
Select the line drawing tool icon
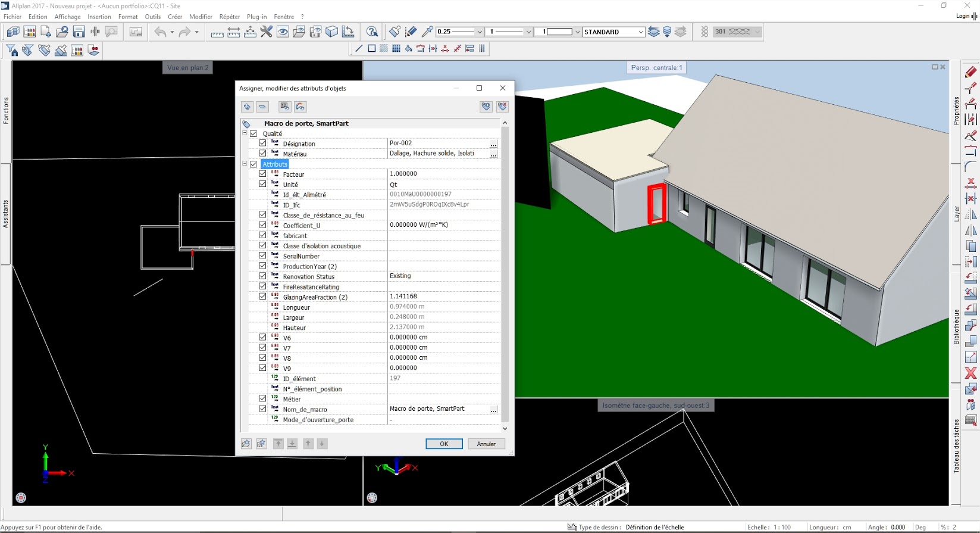click(358, 49)
